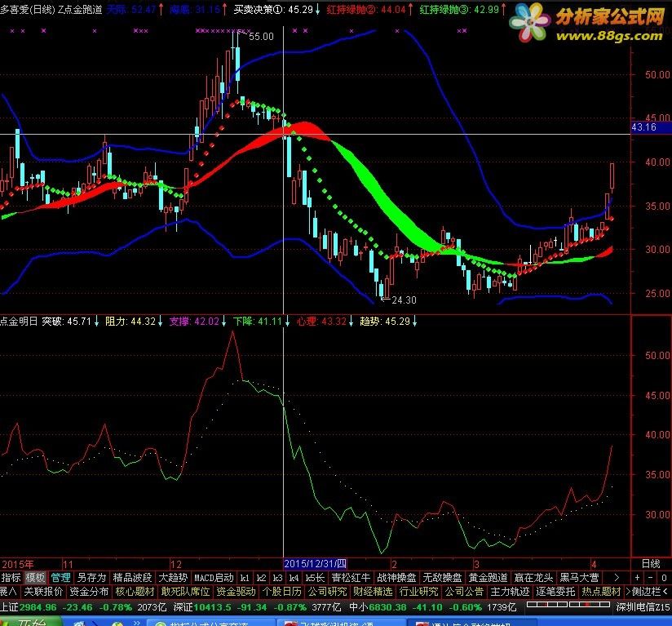Screen dimensions: 672x626
Task: Open 资金驱动 tab
Action: click(x=237, y=591)
